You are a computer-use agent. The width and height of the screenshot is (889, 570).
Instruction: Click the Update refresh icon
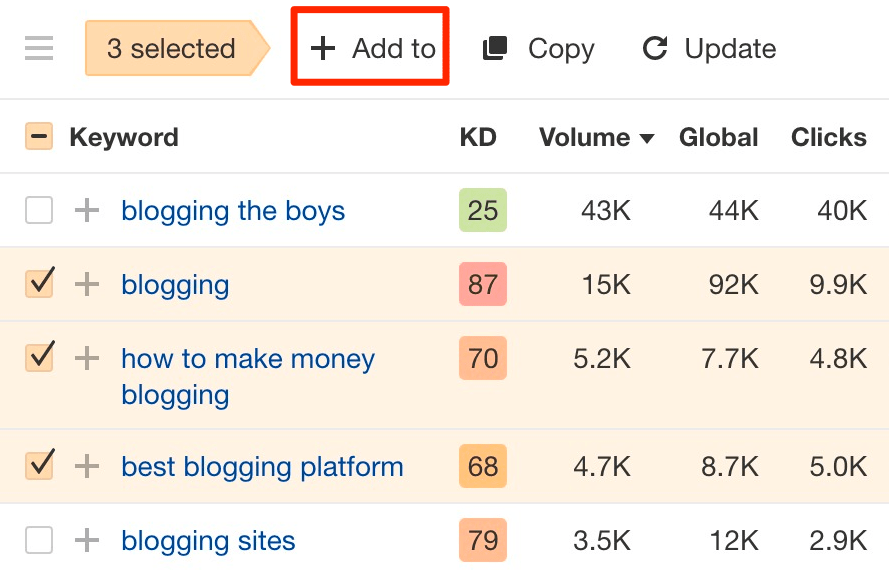(x=655, y=48)
